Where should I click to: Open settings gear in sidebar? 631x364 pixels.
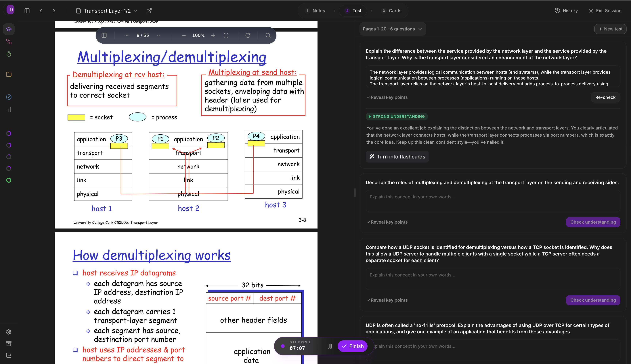9,332
